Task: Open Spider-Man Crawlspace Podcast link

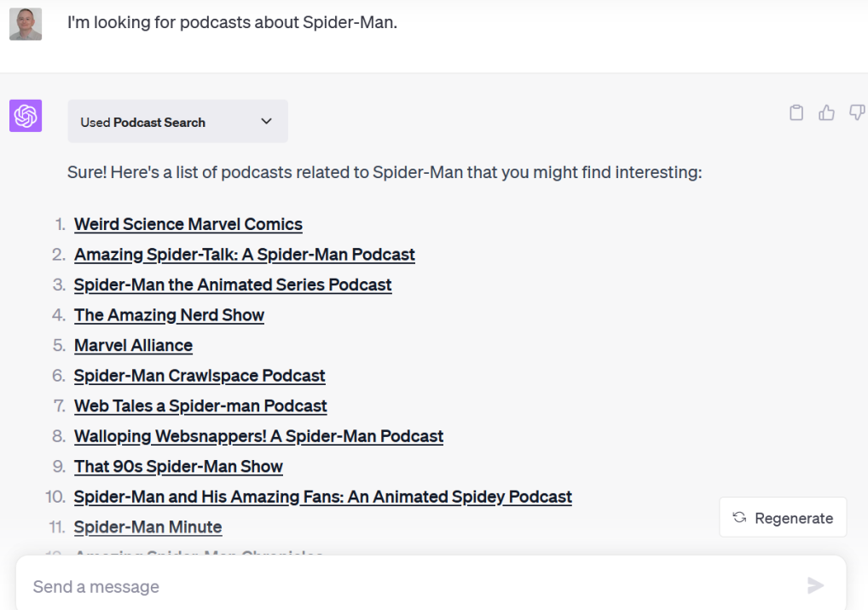Action: point(200,376)
